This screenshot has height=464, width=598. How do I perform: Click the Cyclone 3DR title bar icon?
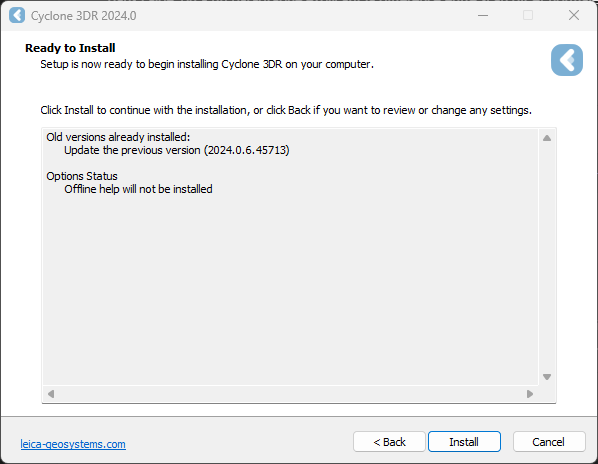click(17, 15)
